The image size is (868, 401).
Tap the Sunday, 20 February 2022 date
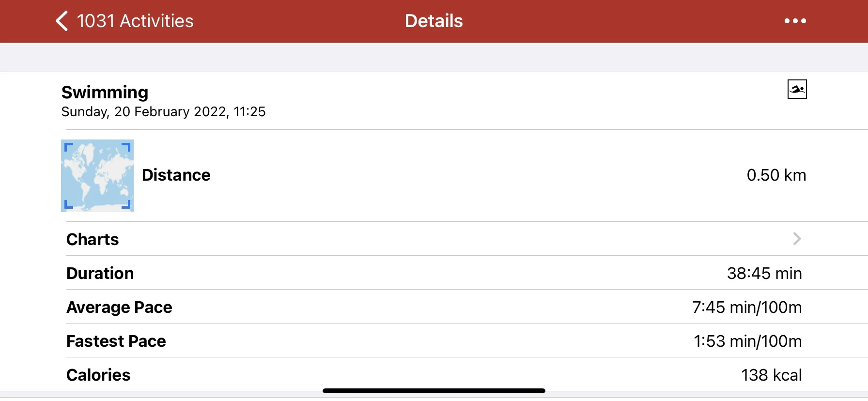[x=163, y=112]
